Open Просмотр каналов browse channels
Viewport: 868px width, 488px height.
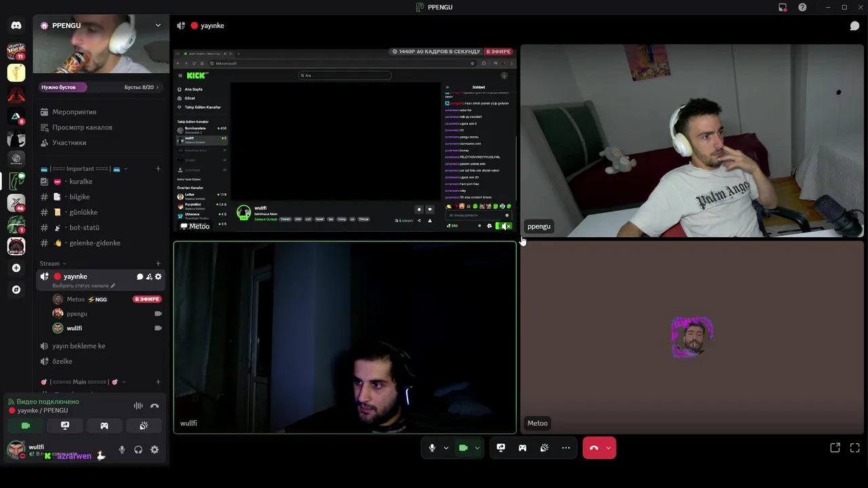101,127
